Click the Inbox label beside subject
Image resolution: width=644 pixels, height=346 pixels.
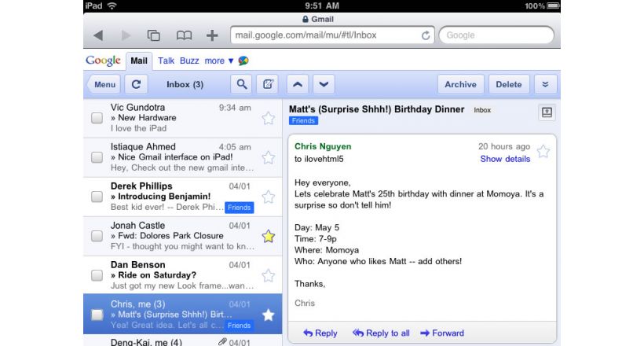click(482, 110)
